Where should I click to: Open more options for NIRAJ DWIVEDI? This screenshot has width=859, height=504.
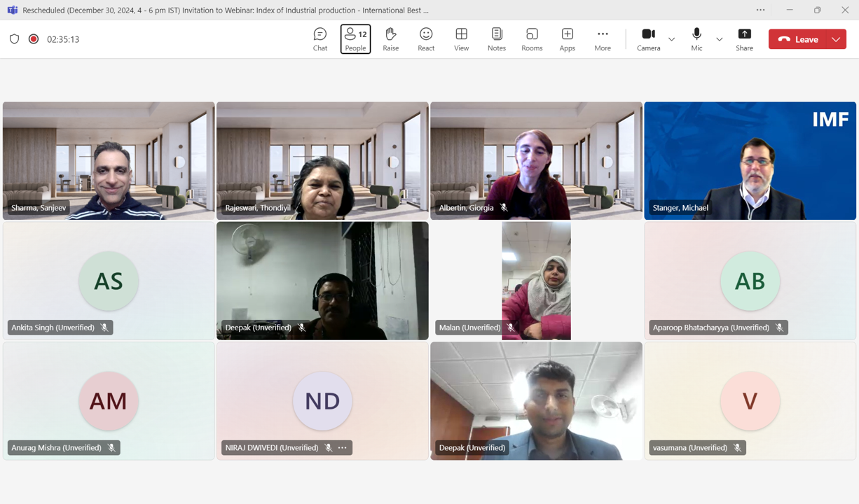pos(343,448)
